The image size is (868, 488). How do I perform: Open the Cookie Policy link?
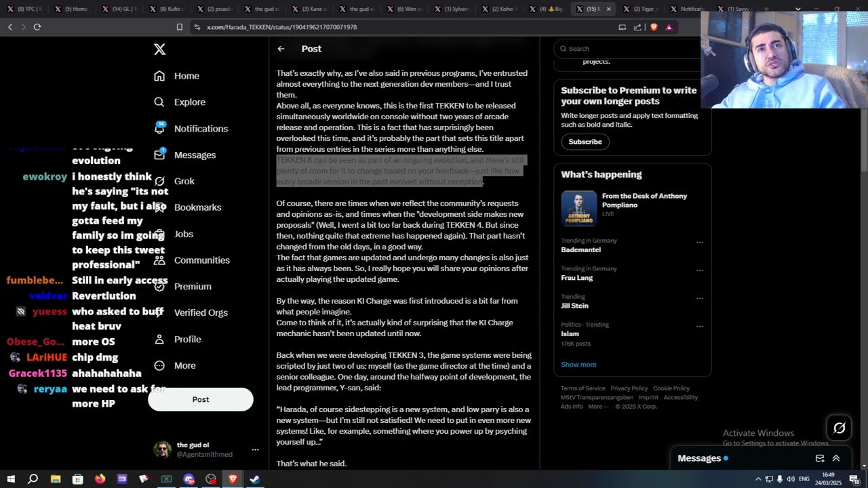coord(671,388)
